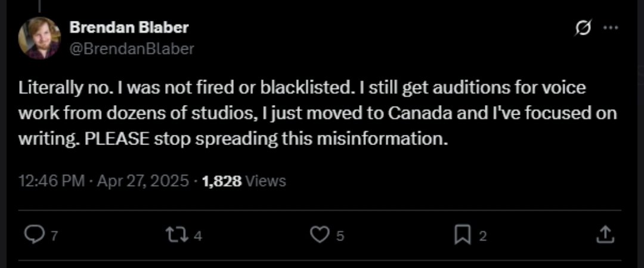
Task: Click the repost arrows icon
Action: point(177,235)
